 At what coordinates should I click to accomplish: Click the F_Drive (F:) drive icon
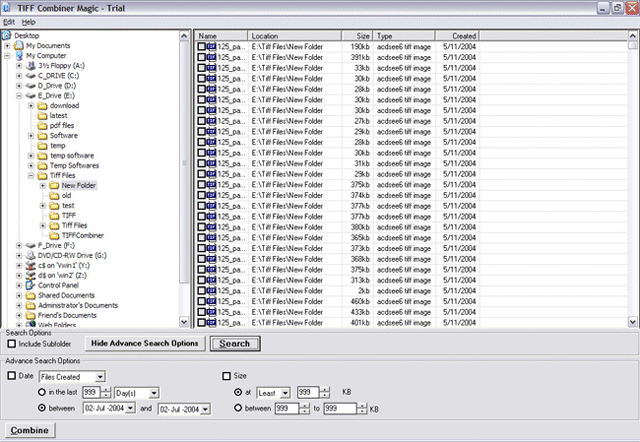31,245
